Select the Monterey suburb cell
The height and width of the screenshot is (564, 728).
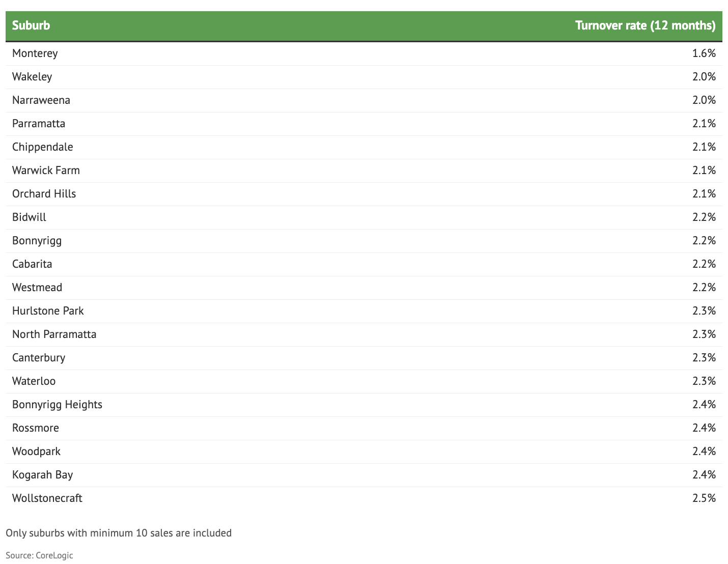[x=35, y=53]
